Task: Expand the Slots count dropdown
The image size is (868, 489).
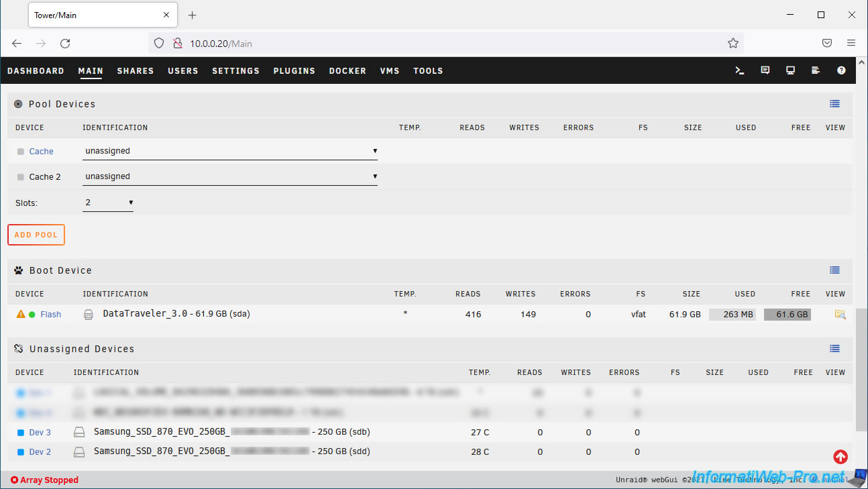Action: point(108,202)
